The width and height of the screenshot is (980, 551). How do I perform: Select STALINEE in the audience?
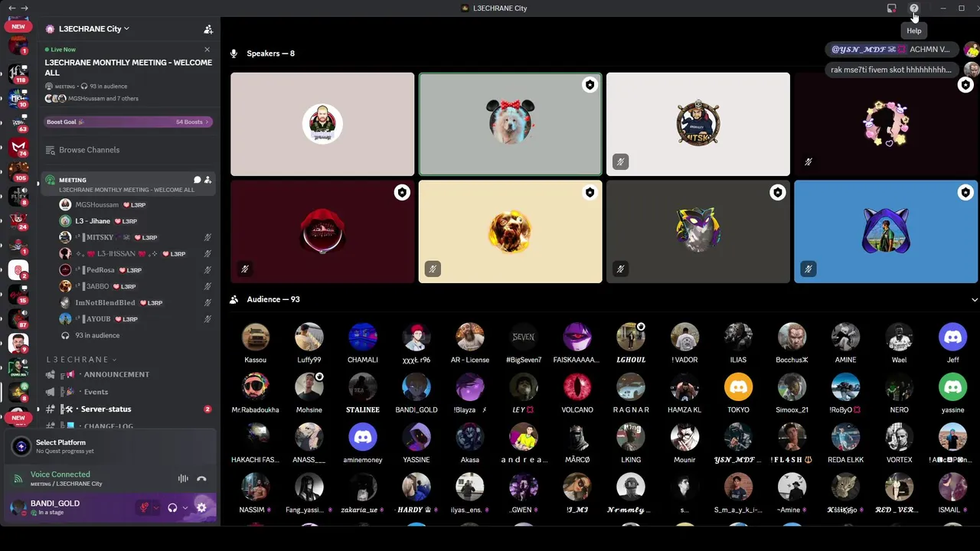coord(363,393)
